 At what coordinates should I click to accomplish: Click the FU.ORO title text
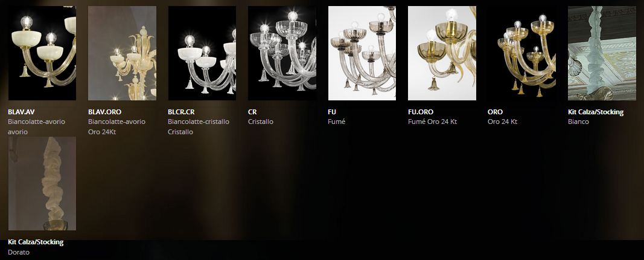(x=421, y=112)
